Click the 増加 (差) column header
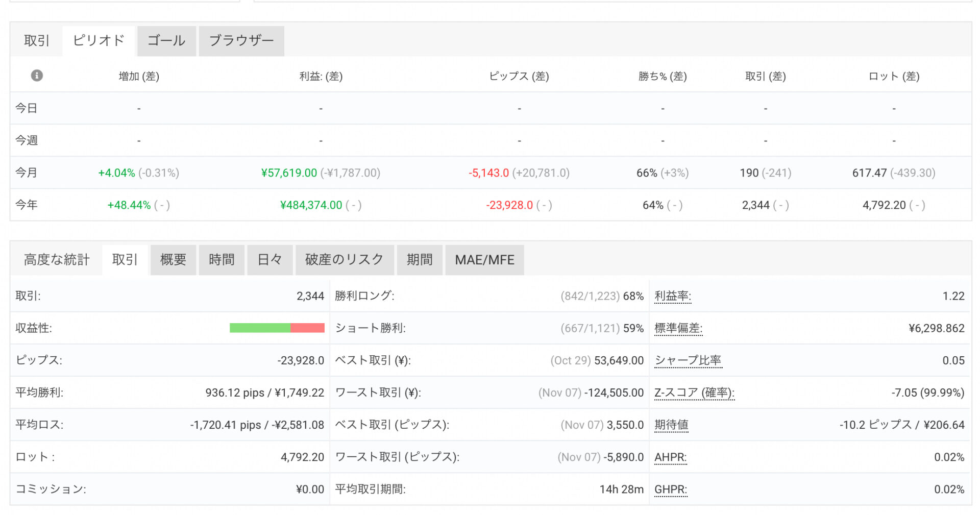Screen dimensions: 980x515 (139, 76)
